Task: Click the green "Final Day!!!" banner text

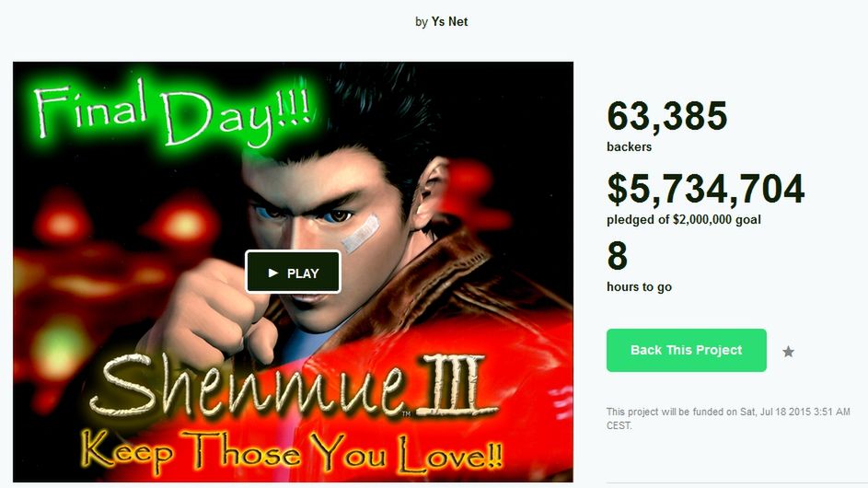Action: pos(171,113)
